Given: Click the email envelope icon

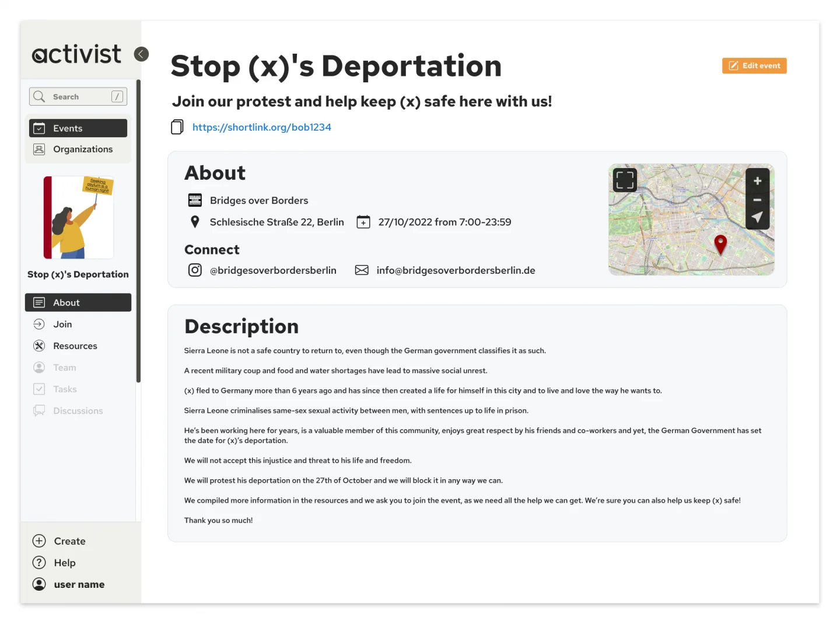Looking at the screenshot, I should [x=362, y=270].
